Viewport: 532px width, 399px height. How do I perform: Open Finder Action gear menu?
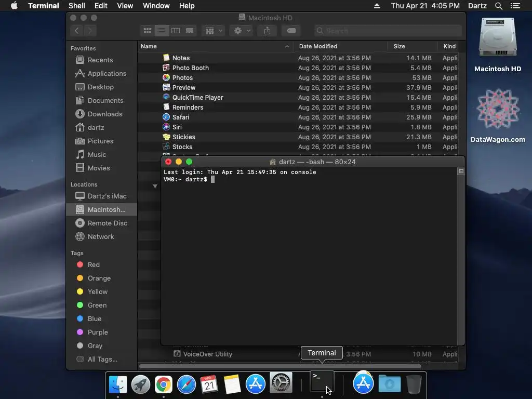[x=242, y=31]
